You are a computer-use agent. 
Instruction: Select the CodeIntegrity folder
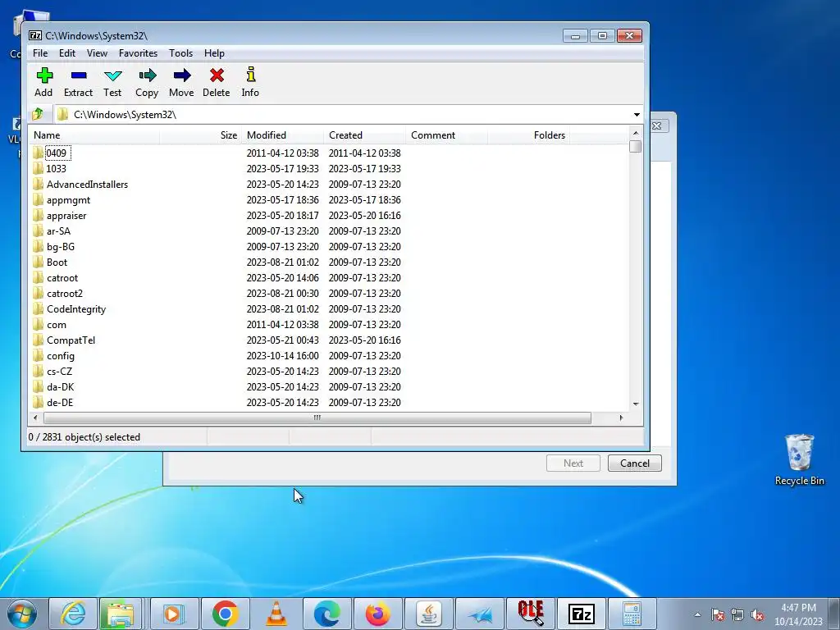tap(76, 309)
